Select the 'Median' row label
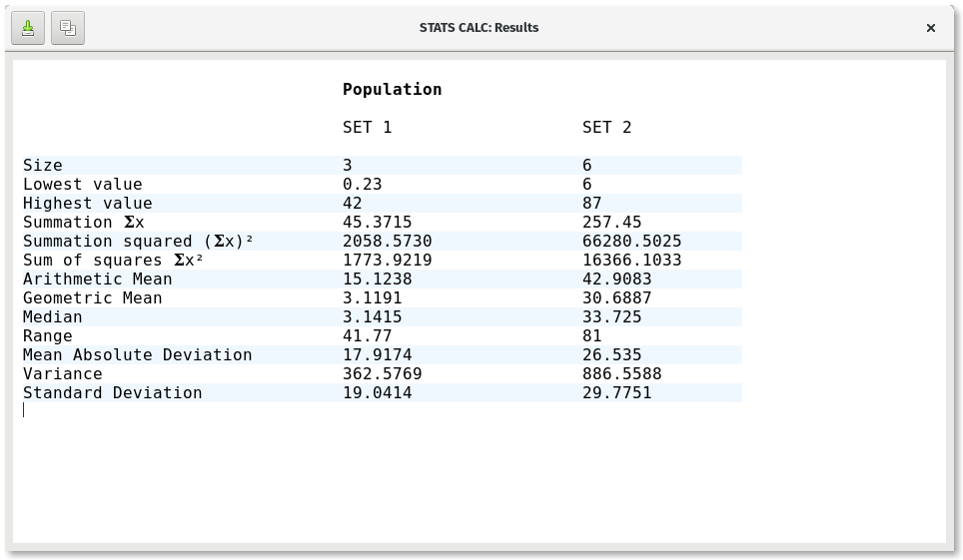 [x=52, y=317]
